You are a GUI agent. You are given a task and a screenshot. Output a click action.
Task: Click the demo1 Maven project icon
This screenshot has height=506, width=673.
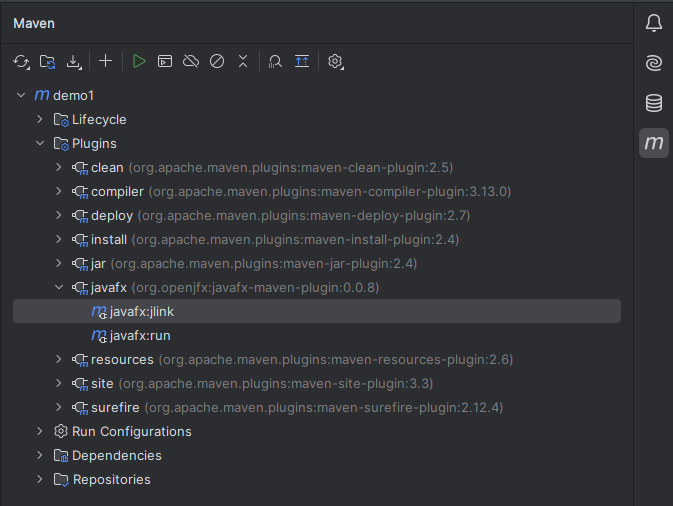[x=42, y=95]
